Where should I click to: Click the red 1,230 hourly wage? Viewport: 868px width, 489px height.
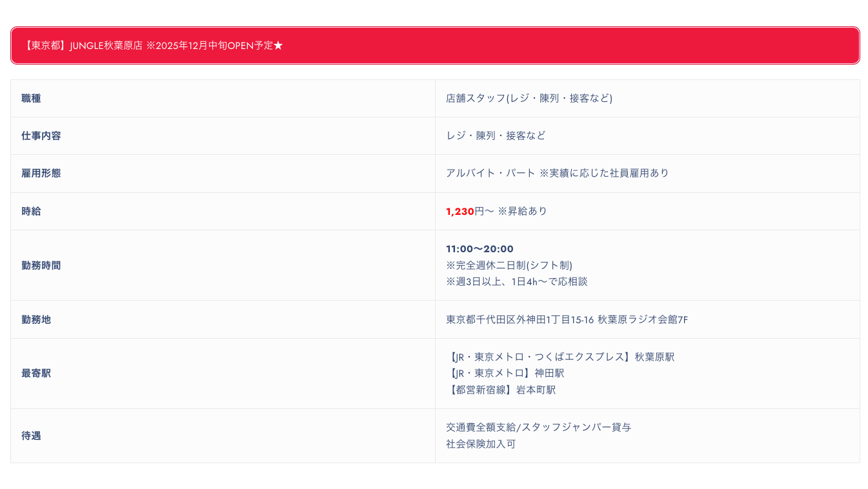click(459, 211)
